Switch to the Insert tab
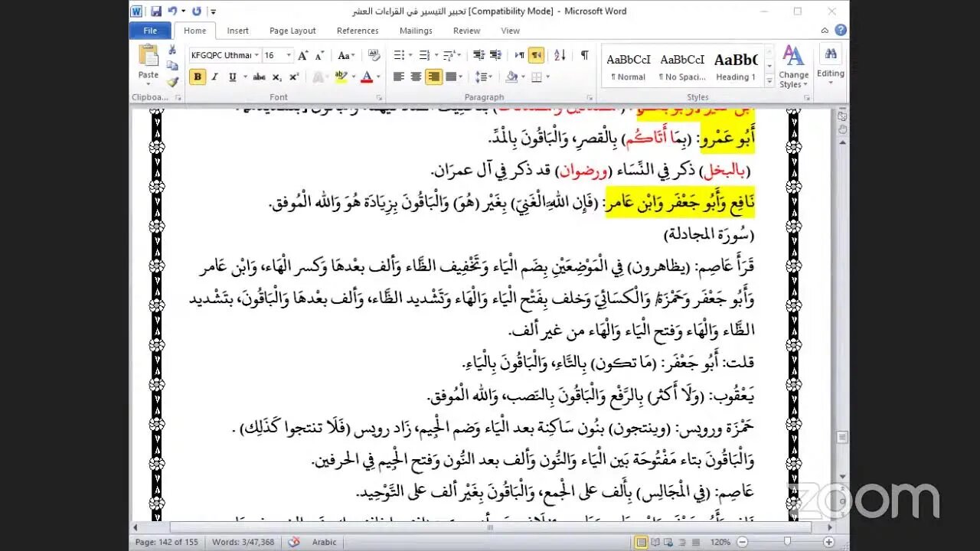The height and width of the screenshot is (551, 980). tap(237, 31)
